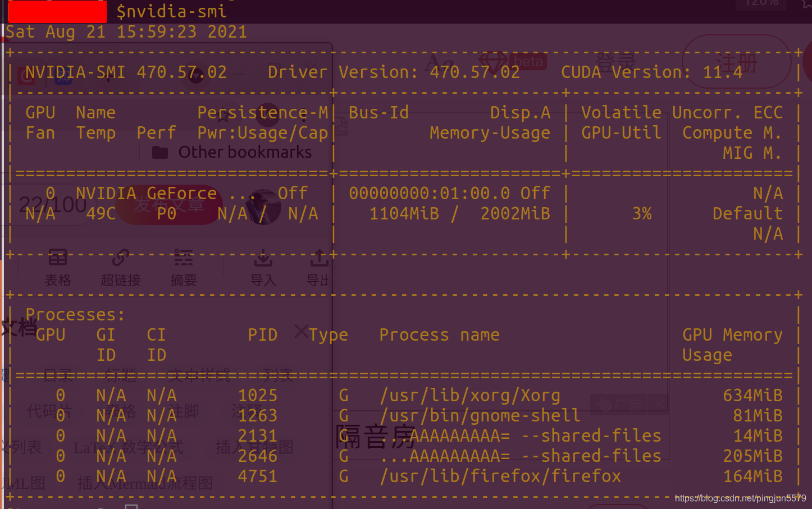Select the 标题 tab in background help panel
Image resolution: width=812 pixels, height=509 pixels.
[121, 375]
